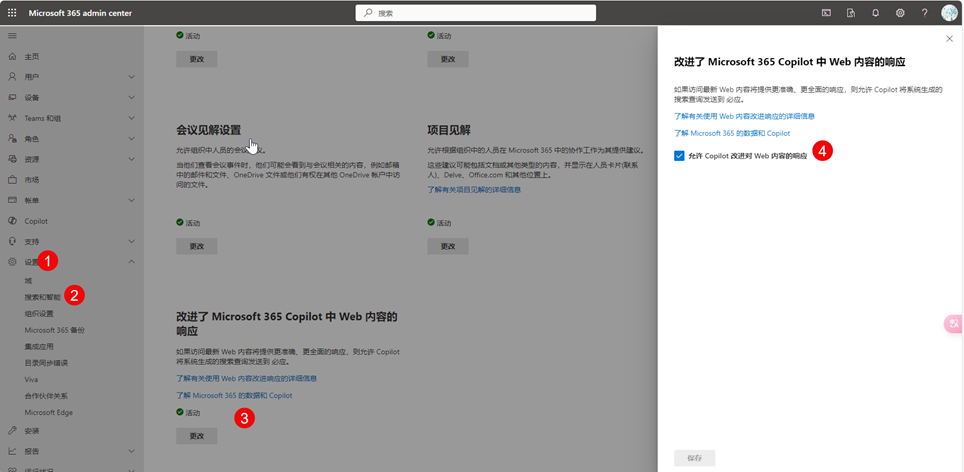The image size is (964, 472).
Task: Expand the 用户 chevron
Action: [132, 77]
